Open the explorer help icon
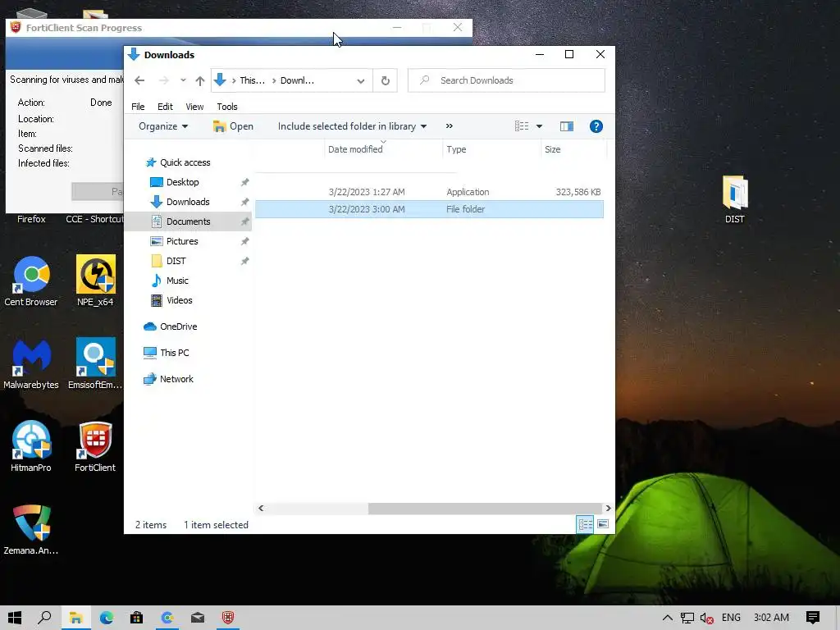Image resolution: width=840 pixels, height=630 pixels. tap(596, 126)
